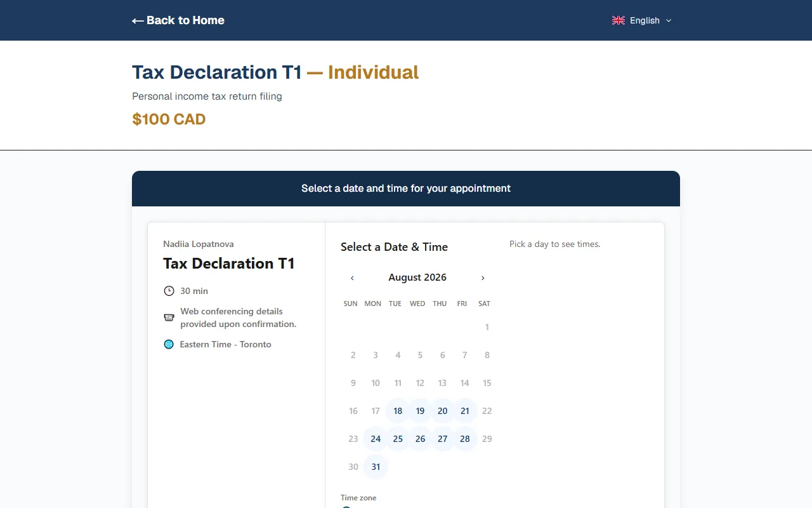
Task: Click the Pick a day to see times text
Action: click(x=554, y=244)
